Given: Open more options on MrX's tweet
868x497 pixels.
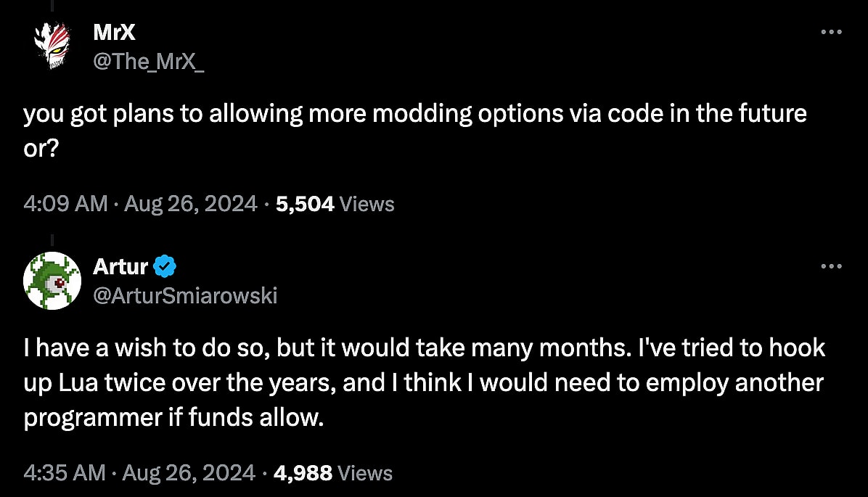Looking at the screenshot, I should tap(831, 33).
